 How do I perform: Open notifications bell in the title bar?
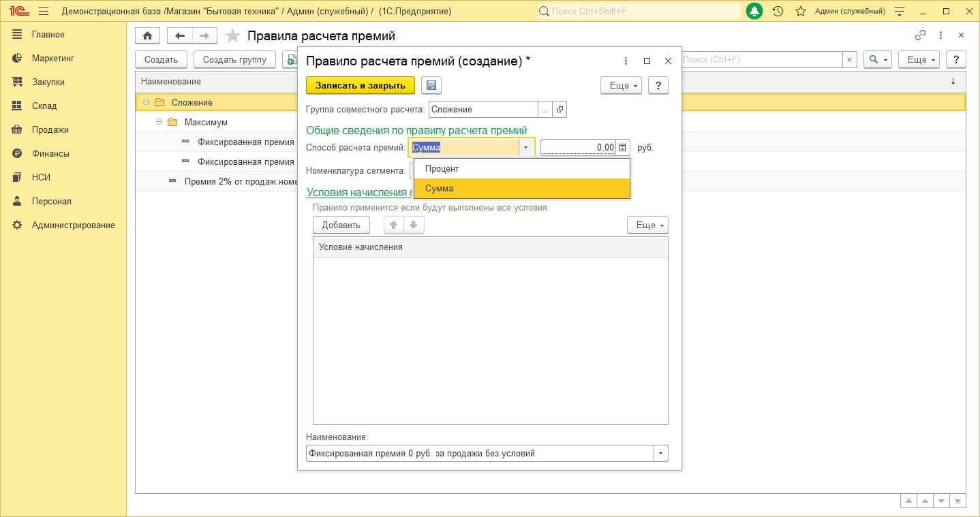(x=754, y=12)
